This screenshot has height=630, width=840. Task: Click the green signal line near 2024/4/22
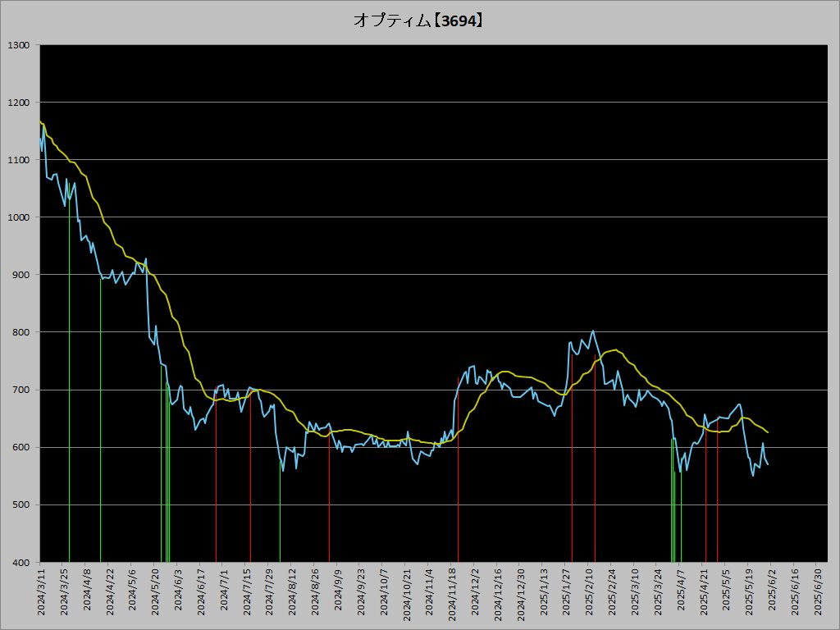[101, 421]
